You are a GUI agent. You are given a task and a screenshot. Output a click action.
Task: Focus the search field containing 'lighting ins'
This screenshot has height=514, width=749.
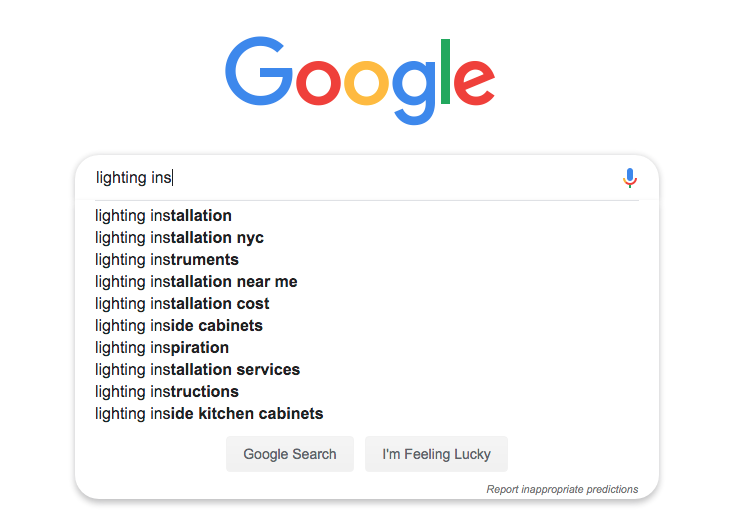tap(356, 178)
